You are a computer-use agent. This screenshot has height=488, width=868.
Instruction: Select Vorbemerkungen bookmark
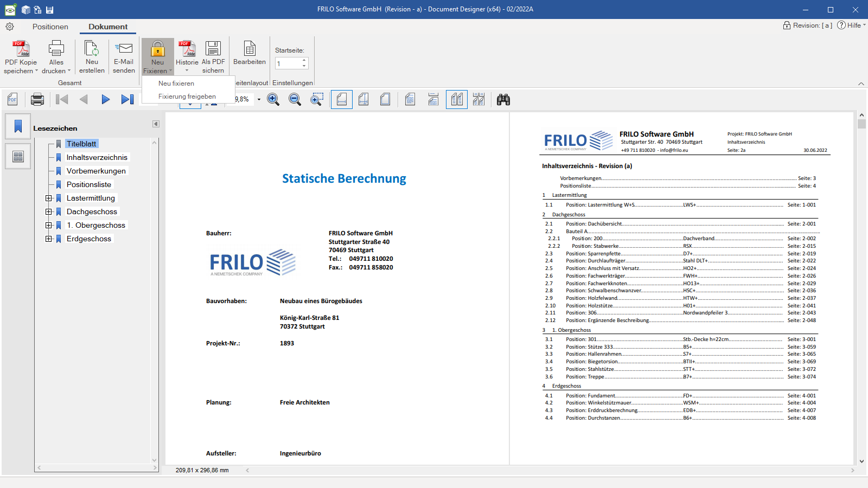[96, 171]
